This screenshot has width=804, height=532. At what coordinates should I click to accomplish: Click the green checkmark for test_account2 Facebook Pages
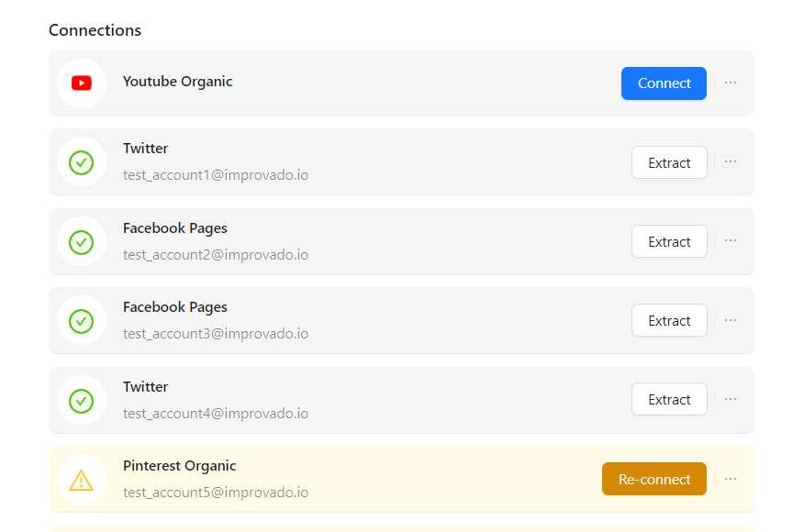click(82, 242)
